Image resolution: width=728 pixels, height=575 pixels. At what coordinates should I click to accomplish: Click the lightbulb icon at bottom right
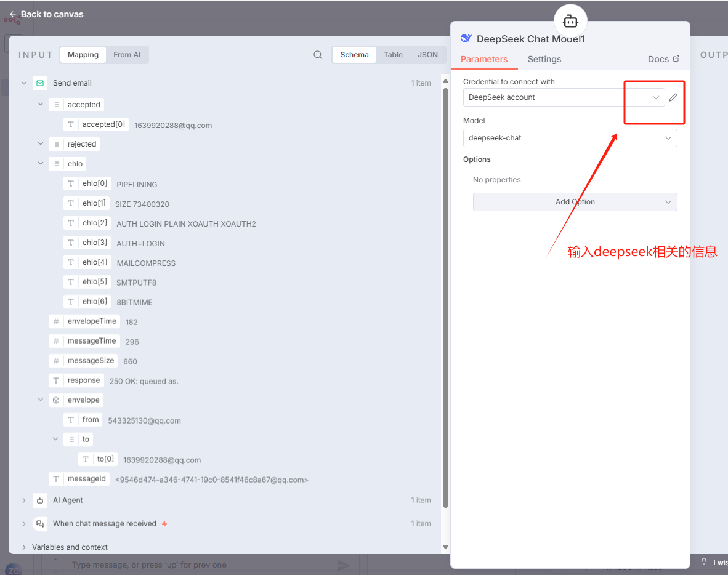coord(704,561)
